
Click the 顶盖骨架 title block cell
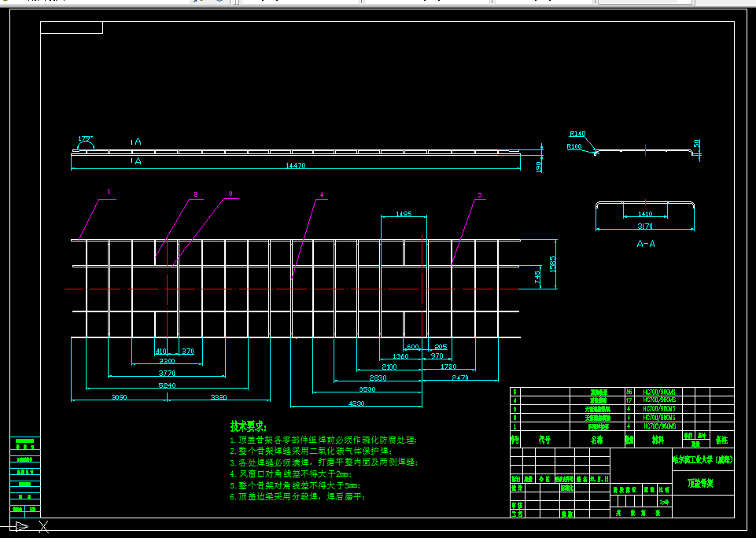pyautogui.click(x=701, y=483)
